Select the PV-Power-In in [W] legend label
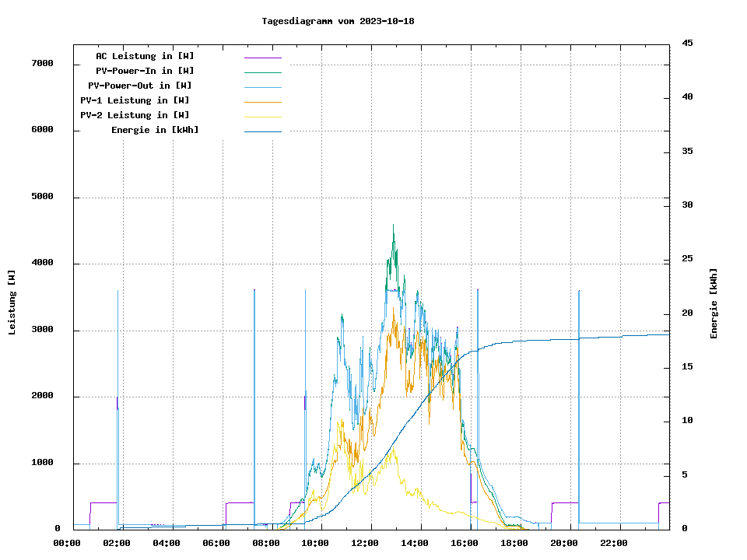 (x=145, y=71)
